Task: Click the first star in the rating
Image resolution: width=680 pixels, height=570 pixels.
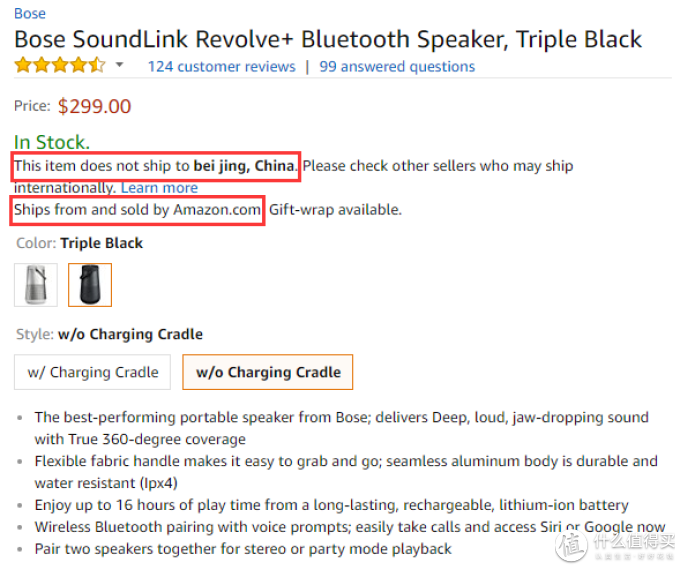Action: coord(23,65)
